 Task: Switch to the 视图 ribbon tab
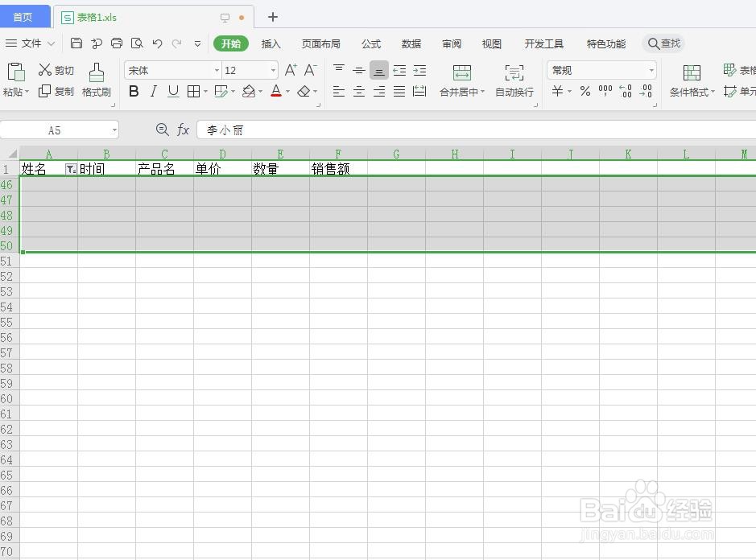[492, 44]
